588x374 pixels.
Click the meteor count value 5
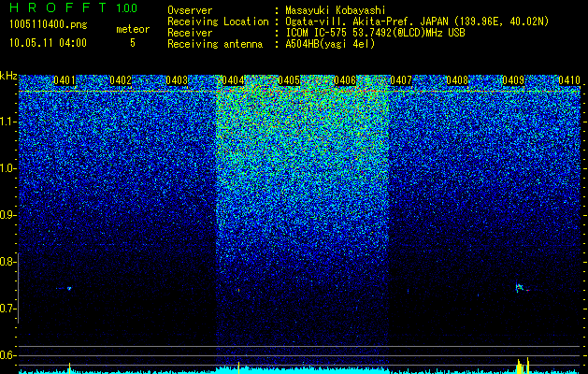coord(133,43)
